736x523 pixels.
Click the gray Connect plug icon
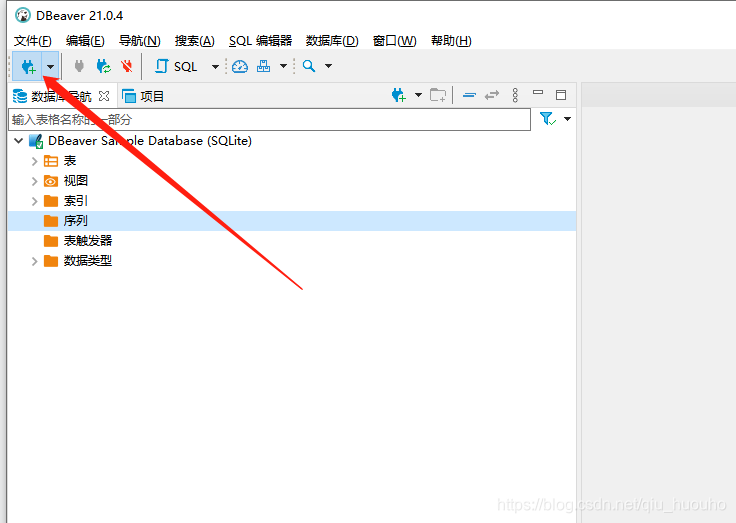click(79, 66)
